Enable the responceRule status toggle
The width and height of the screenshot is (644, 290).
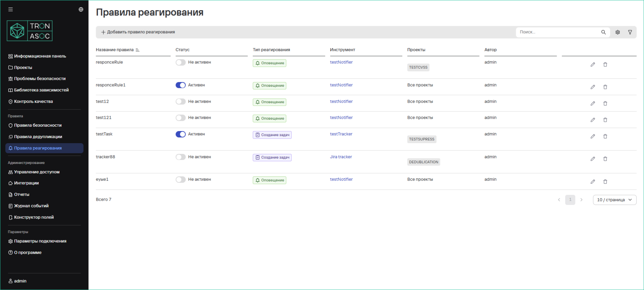pyautogui.click(x=181, y=63)
